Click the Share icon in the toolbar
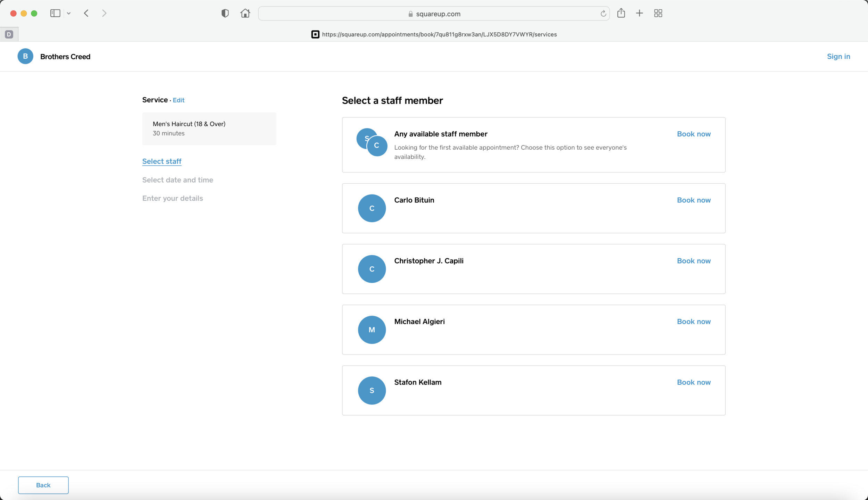The width and height of the screenshot is (868, 500). click(x=621, y=13)
